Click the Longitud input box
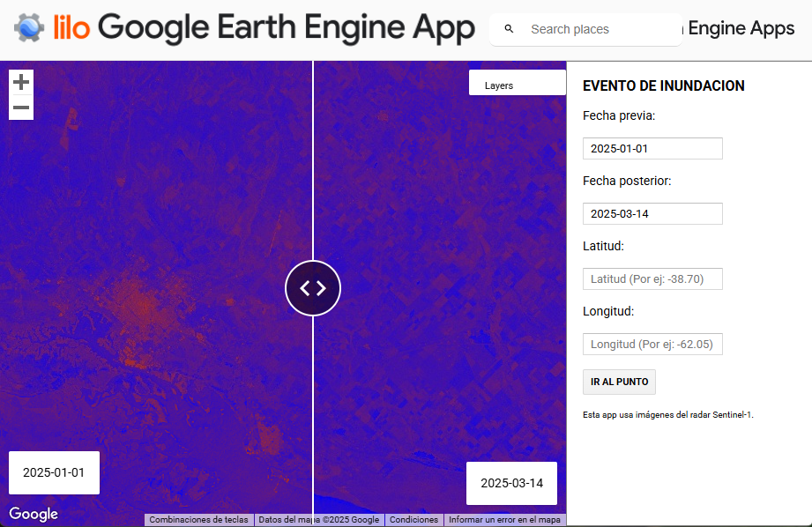This screenshot has height=527, width=812. coord(652,345)
